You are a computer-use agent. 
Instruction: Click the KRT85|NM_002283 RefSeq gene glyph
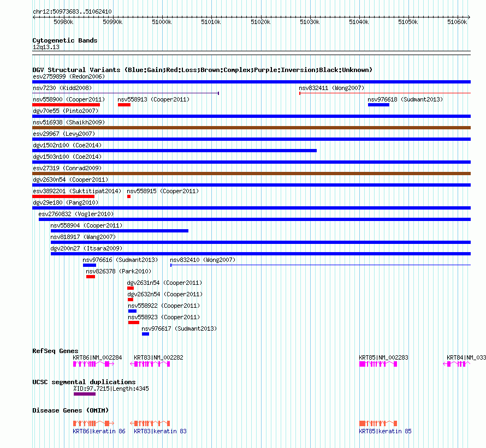tap(378, 364)
